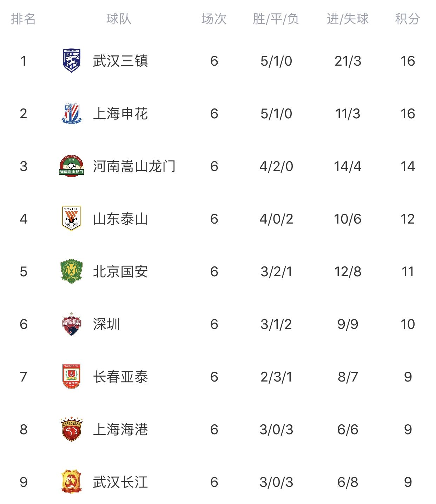The image size is (436, 504).
Task: Click the 上海海港 club emblem
Action: tap(72, 429)
